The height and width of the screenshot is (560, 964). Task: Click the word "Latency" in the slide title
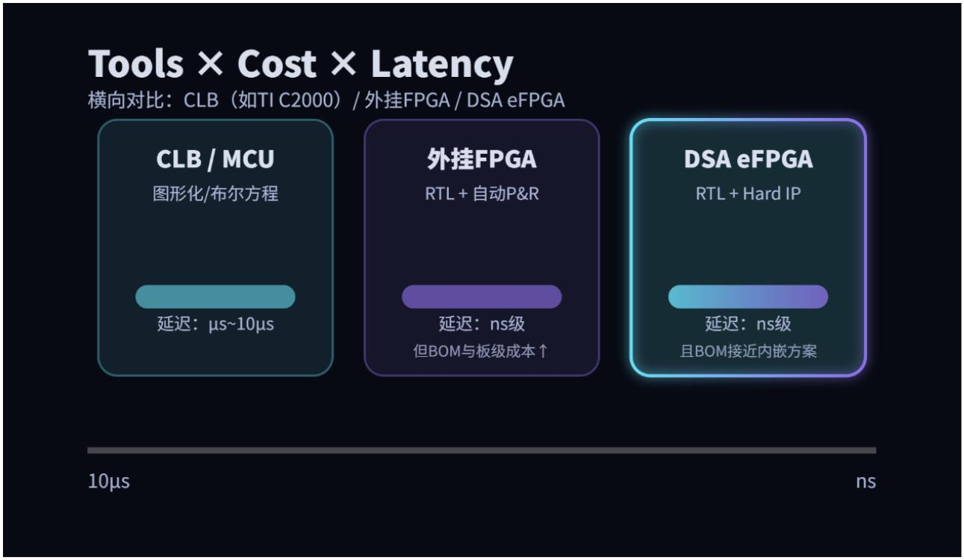click(441, 64)
